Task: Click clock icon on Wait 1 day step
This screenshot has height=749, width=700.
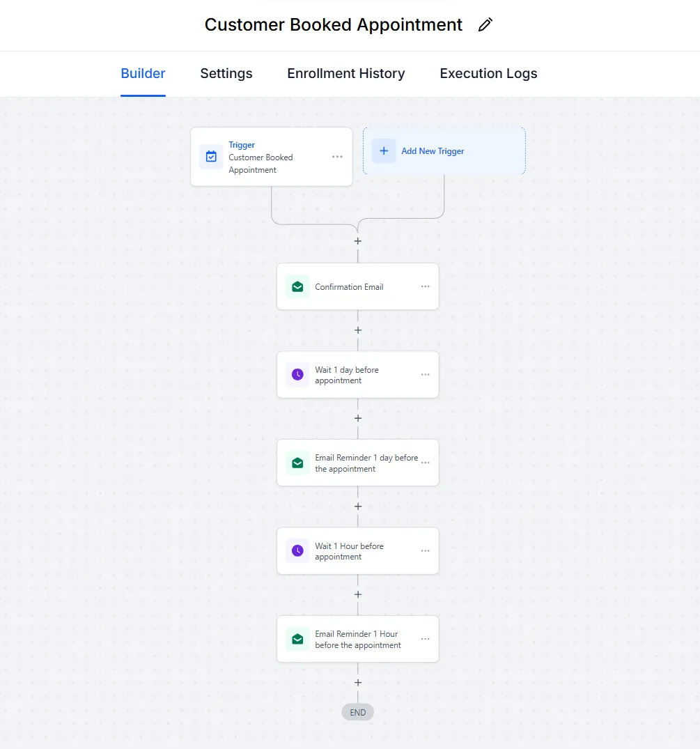Action: pyautogui.click(x=297, y=375)
